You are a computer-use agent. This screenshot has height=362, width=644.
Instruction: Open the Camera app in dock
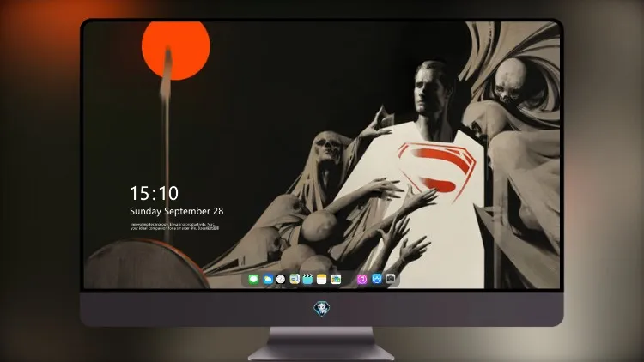[x=391, y=279]
